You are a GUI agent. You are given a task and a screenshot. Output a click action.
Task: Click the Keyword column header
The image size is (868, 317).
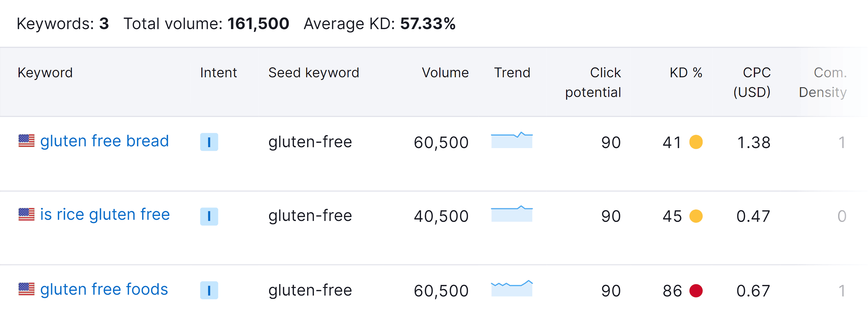tap(45, 73)
